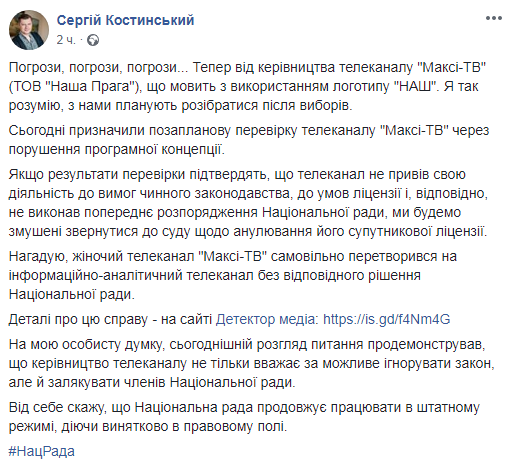Click the word 'інформаційно-аналітичний'
509x471 pixels.
(95, 275)
